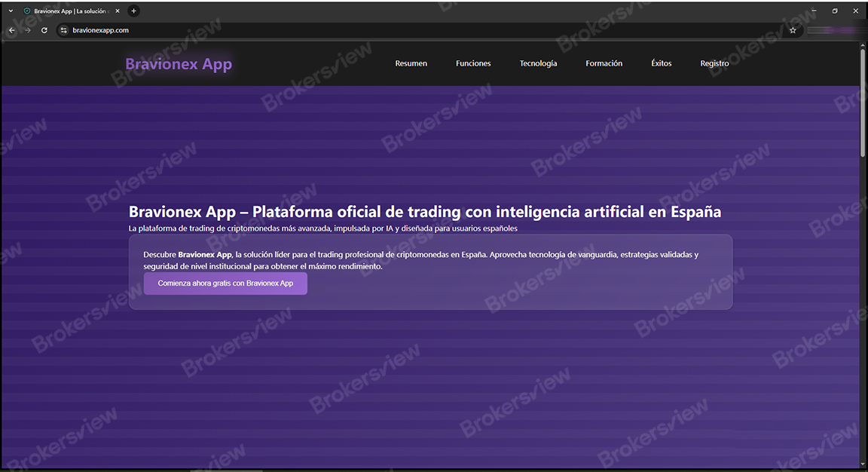Open the tab search dropdown chevron
Viewport: 868px width, 472px height.
[x=10, y=11]
